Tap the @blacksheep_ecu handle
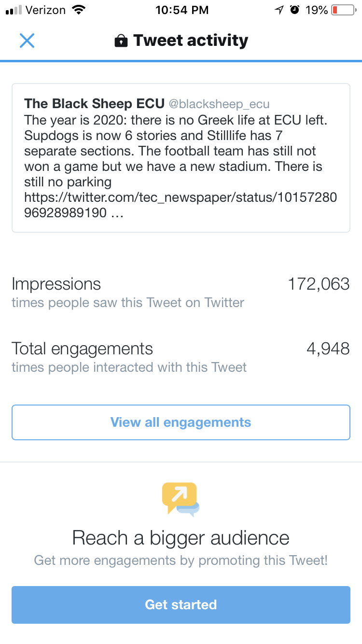This screenshot has width=362, height=644. [219, 104]
